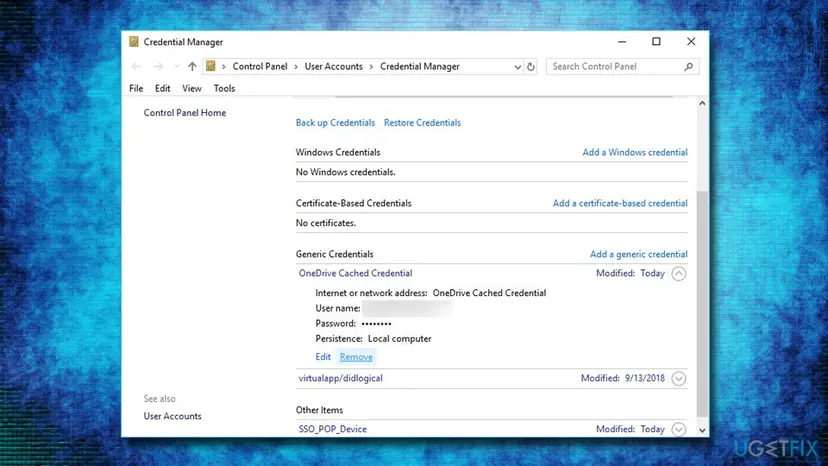Screen dimensions: 828x466
Task: Click scrollbar down arrow
Action: pos(702,431)
